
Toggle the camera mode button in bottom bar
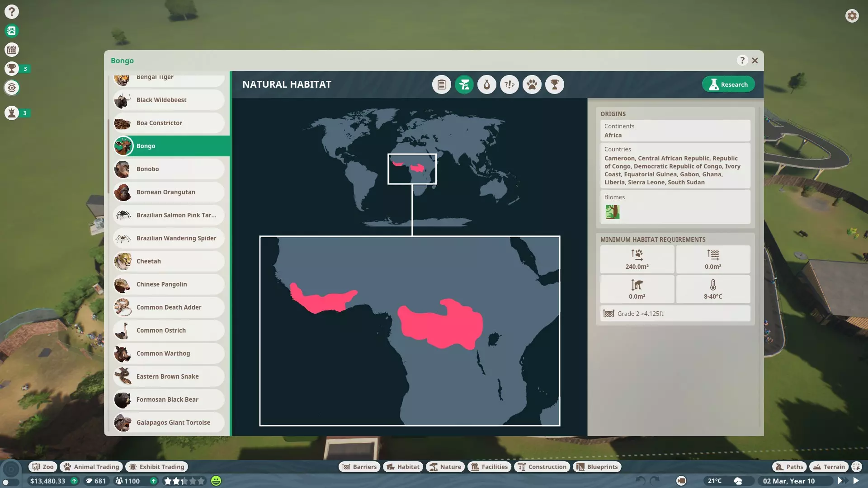point(681,481)
